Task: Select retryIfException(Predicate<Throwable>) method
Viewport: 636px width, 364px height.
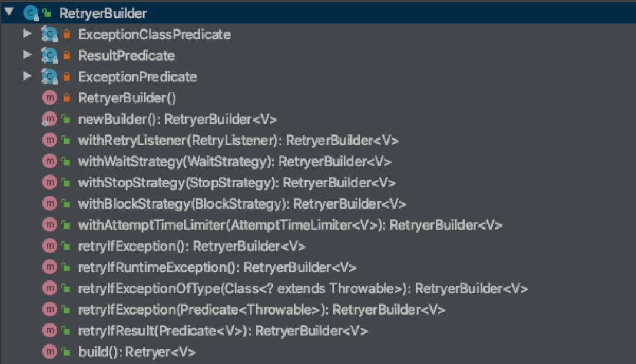Action: [261, 310]
